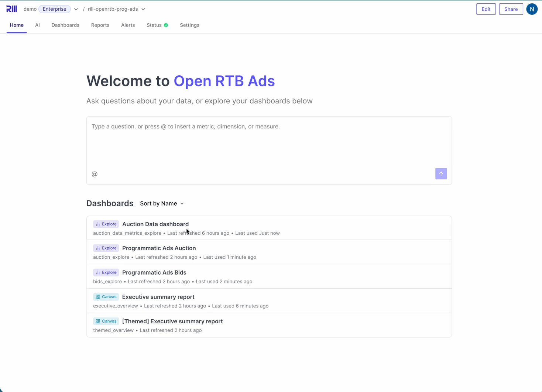Click the executive_overview text

116,306
